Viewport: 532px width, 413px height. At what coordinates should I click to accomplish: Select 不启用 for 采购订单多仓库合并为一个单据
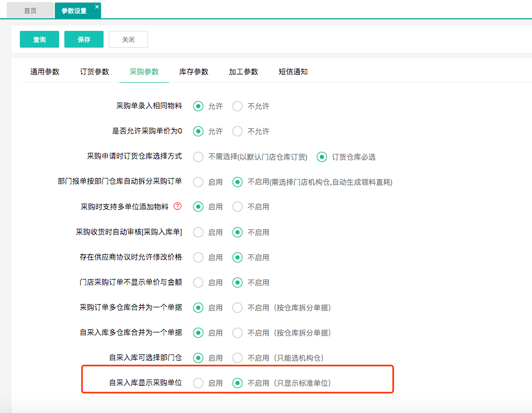pyautogui.click(x=237, y=307)
